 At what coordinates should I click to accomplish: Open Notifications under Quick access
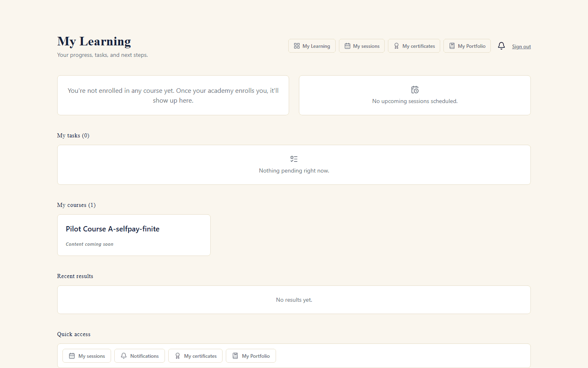point(140,356)
